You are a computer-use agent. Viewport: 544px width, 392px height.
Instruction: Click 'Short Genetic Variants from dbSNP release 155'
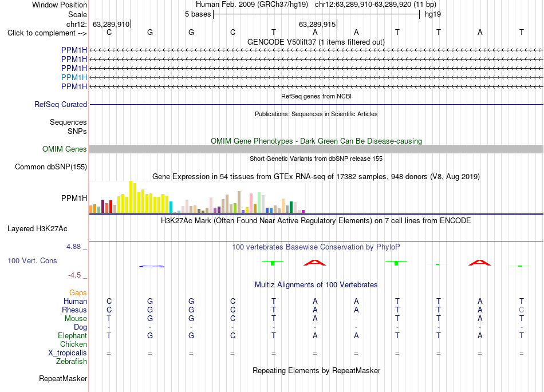click(316, 159)
